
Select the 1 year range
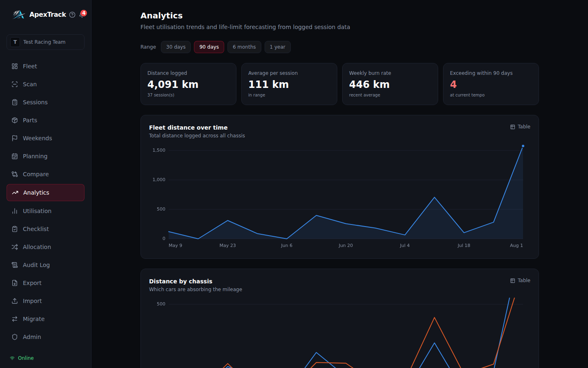(x=278, y=47)
